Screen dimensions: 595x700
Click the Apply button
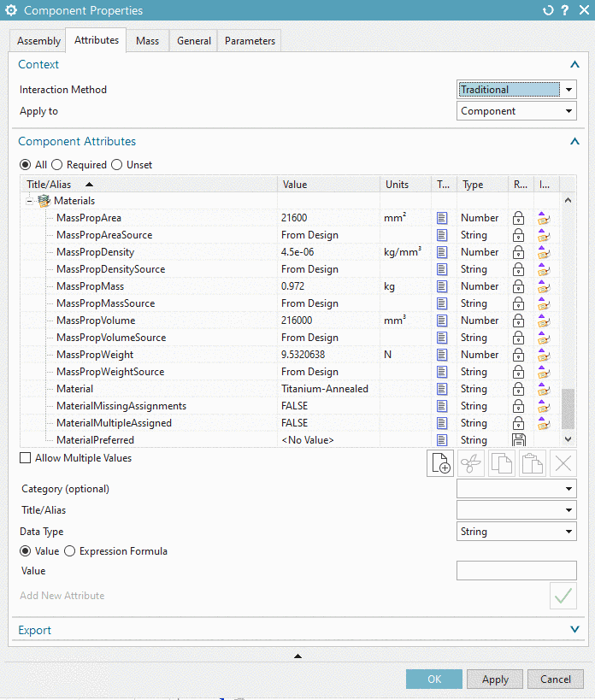click(x=495, y=679)
